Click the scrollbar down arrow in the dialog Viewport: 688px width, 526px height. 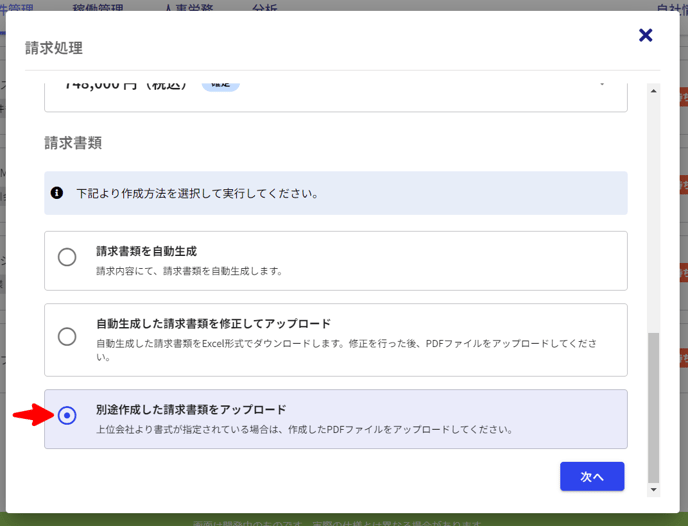(654, 490)
